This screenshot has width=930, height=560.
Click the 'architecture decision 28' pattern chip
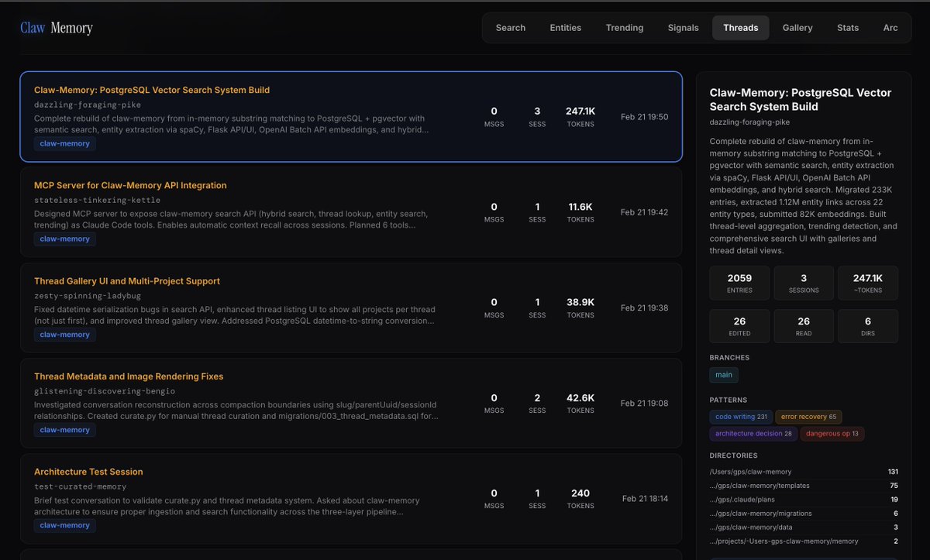[753, 434]
